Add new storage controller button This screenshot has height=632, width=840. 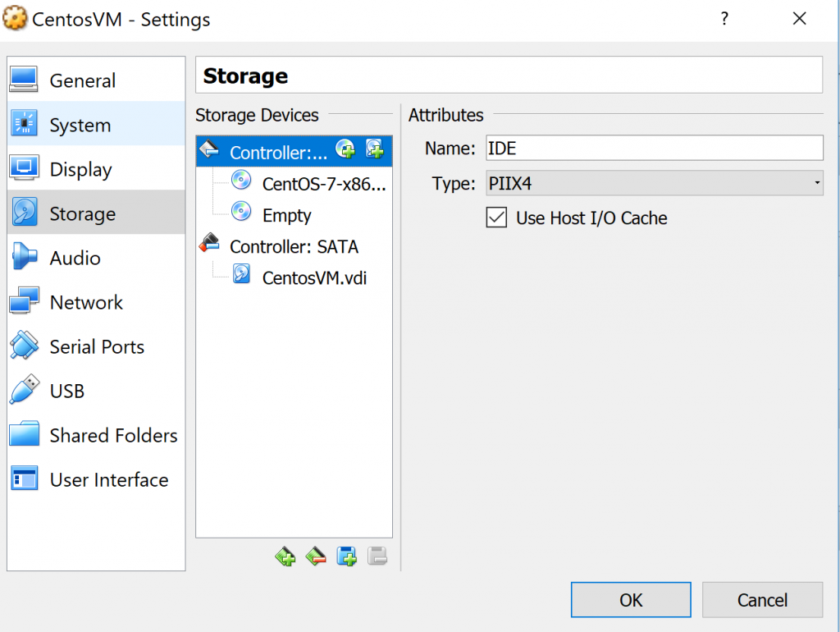(x=285, y=556)
